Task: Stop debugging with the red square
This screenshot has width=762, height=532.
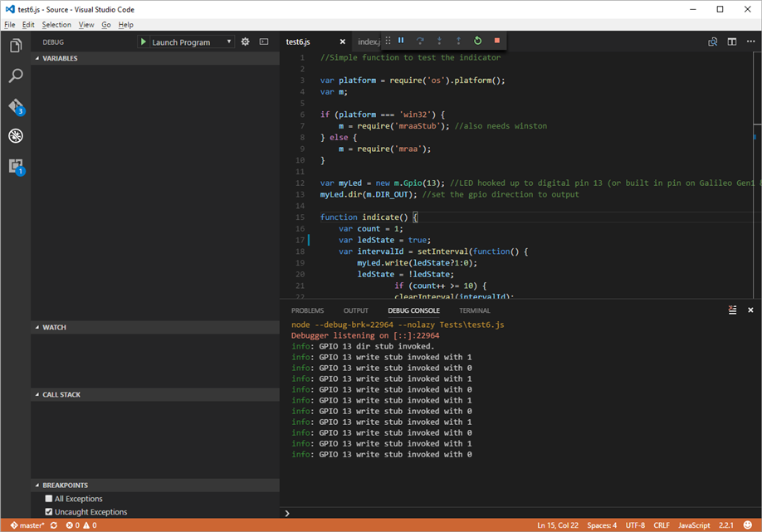Action: (497, 41)
